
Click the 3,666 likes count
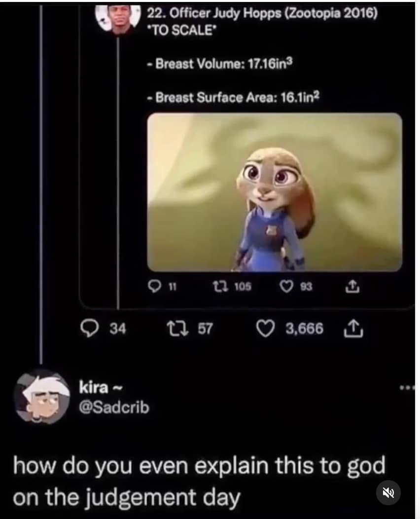coord(305,329)
